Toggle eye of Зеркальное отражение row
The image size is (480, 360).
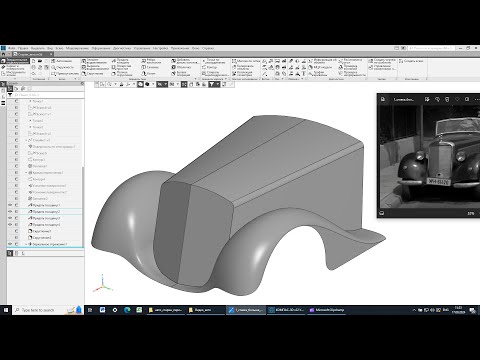pos(10,244)
